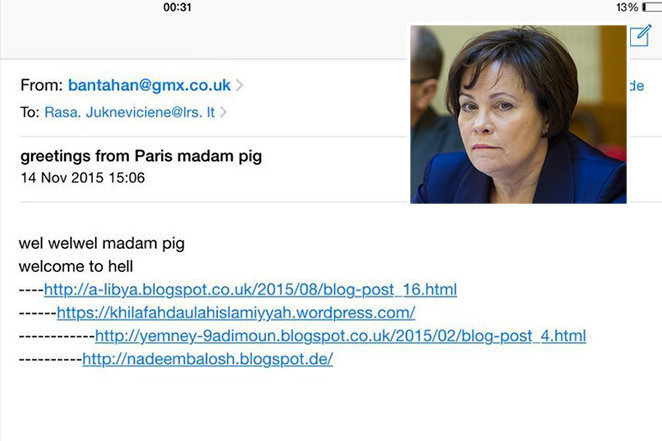Open recipient address ending in @lrs. lt
662x441 pixels.
click(130, 112)
